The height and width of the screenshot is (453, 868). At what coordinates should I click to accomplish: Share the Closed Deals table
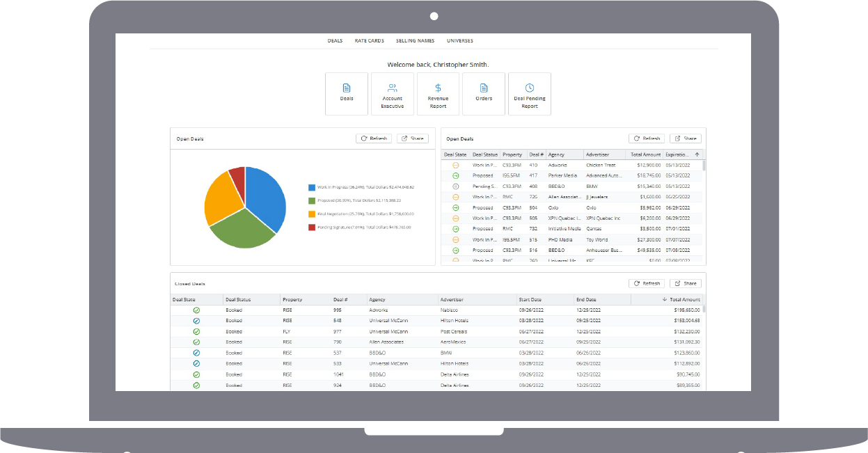pos(685,283)
